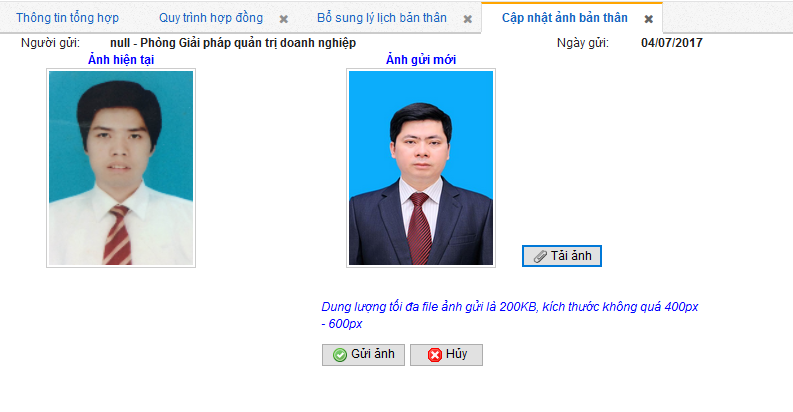Viewport: 793px width, 412px height.
Task: Submit the photo with Gửi ảnh
Action: 363,355
